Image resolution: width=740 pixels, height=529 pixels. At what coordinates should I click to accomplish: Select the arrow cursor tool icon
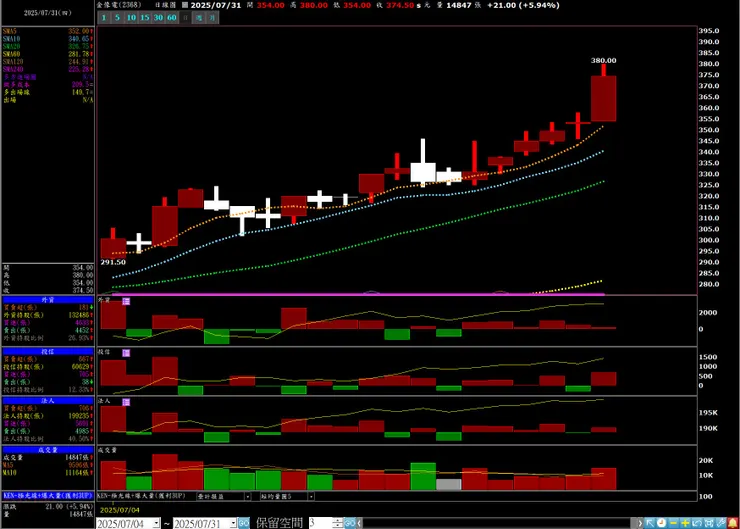[x=650, y=523]
